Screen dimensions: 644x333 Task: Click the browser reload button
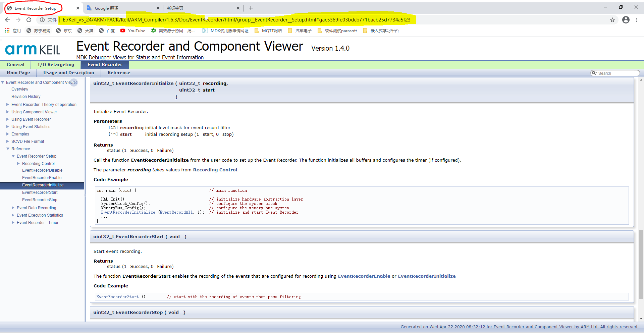coord(29,20)
